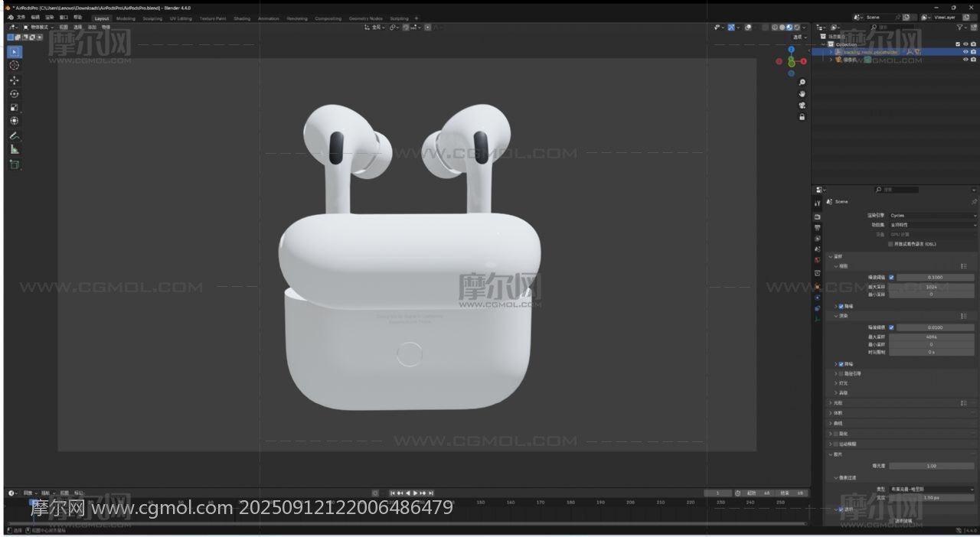
Task: Toggle render noise threshold checkbox
Action: tap(891, 327)
